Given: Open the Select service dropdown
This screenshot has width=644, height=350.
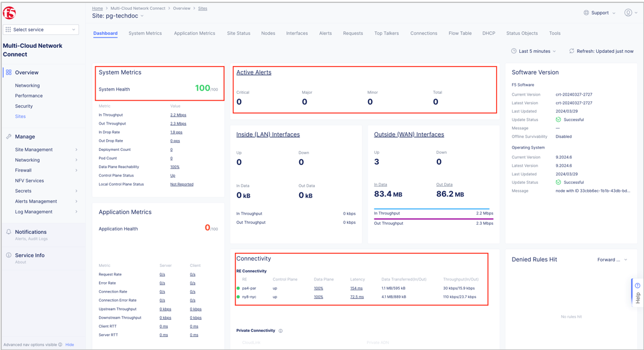Looking at the screenshot, I should pyautogui.click(x=40, y=30).
